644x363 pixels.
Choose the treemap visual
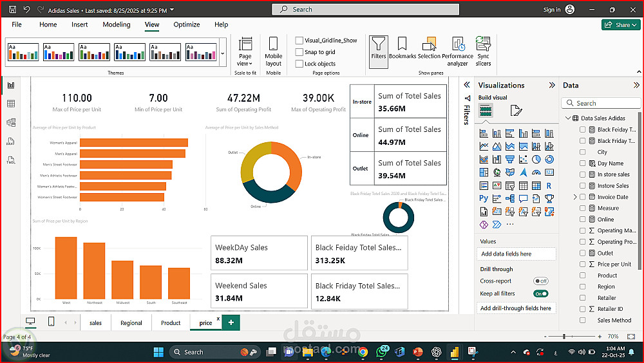pos(484,172)
